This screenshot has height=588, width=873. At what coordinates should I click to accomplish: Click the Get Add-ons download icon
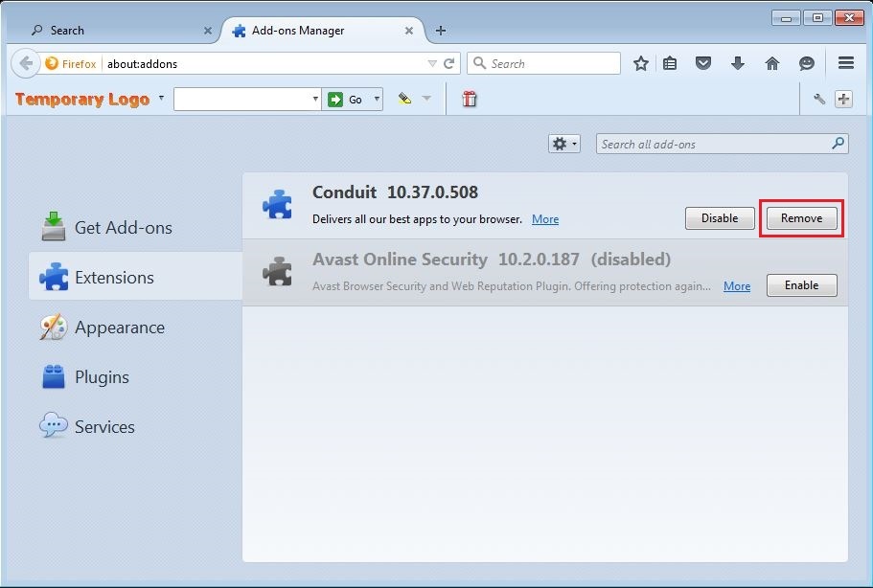point(54,226)
